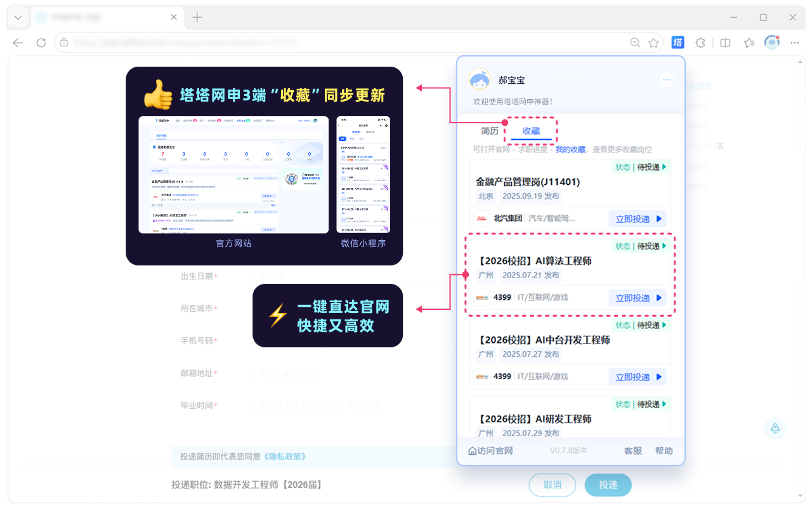Open 【2026校招】AI研发工程师 job title
Viewport: 812px width, 508px height.
pyautogui.click(x=534, y=419)
